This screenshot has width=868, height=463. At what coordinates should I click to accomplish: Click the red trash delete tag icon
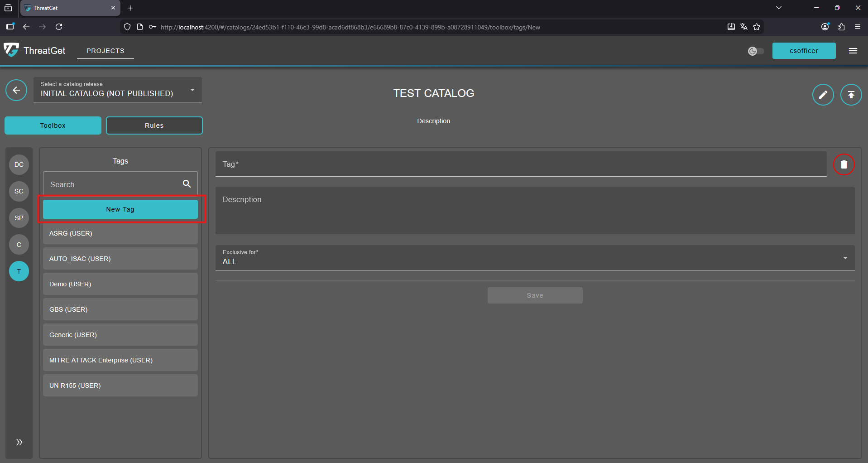(x=844, y=164)
